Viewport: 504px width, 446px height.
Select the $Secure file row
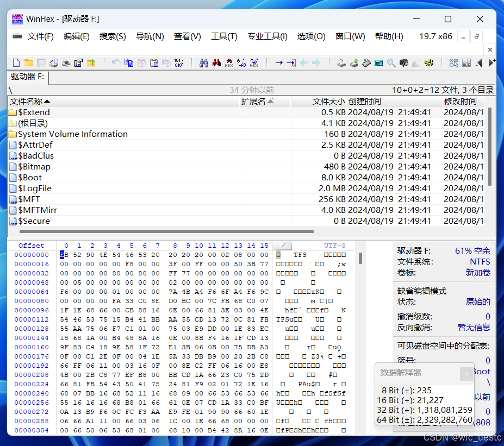point(246,221)
